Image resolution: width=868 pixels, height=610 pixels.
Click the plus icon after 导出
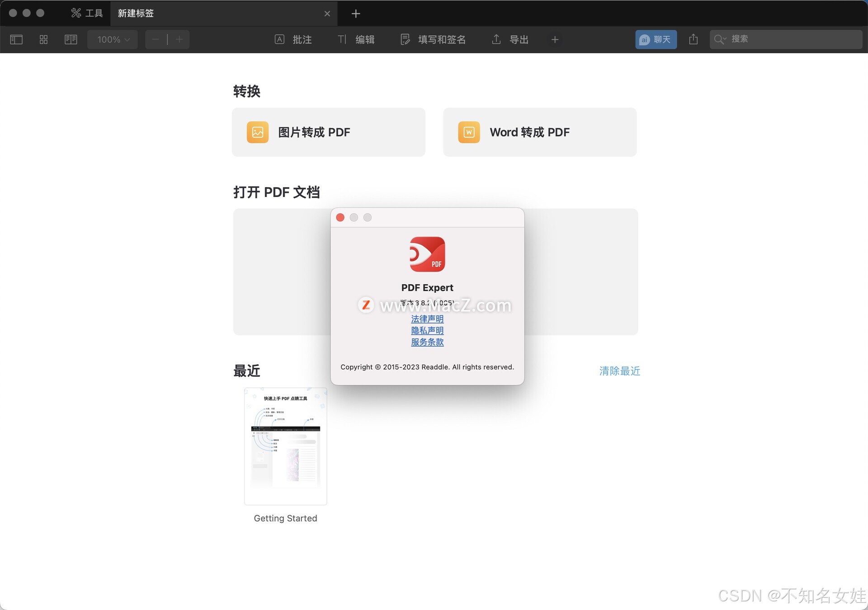pos(555,40)
